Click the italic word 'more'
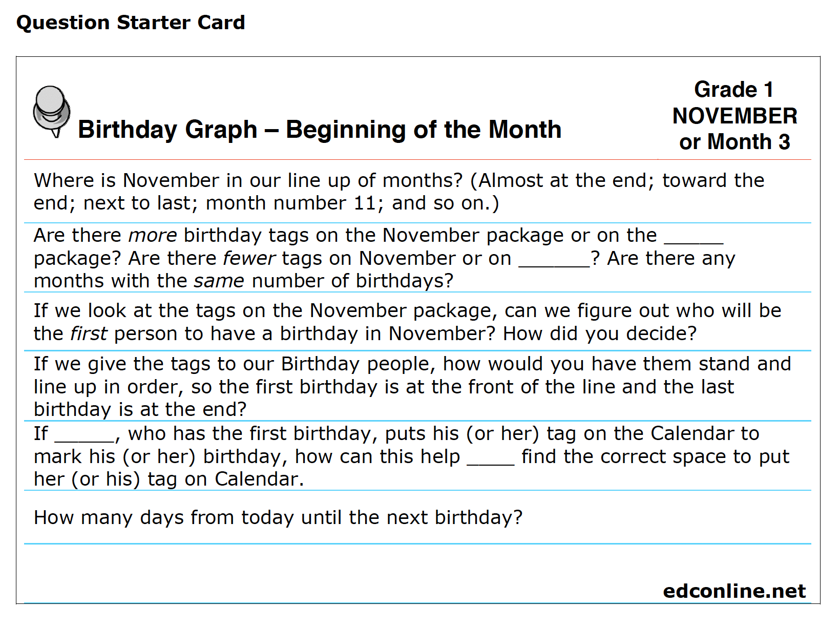840x627 pixels. (153, 235)
